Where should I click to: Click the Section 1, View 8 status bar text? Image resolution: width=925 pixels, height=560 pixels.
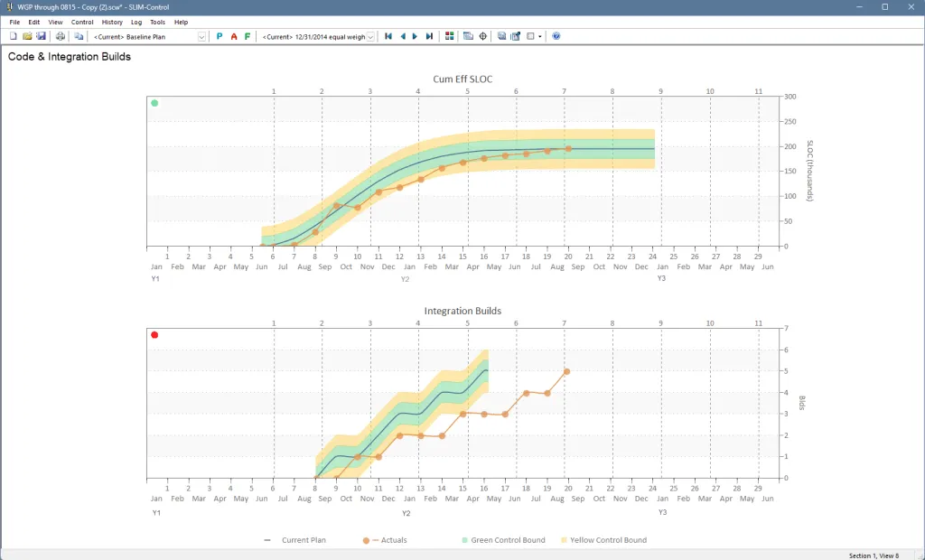[x=874, y=555]
